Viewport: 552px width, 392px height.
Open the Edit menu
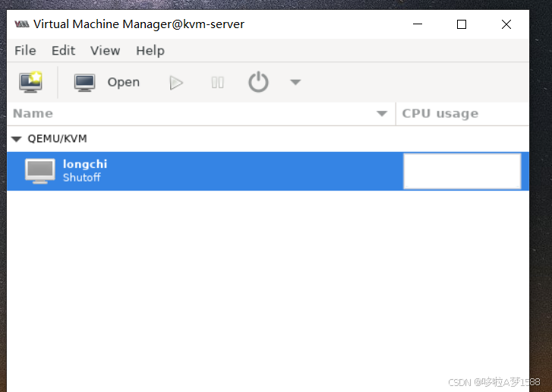pyautogui.click(x=63, y=51)
